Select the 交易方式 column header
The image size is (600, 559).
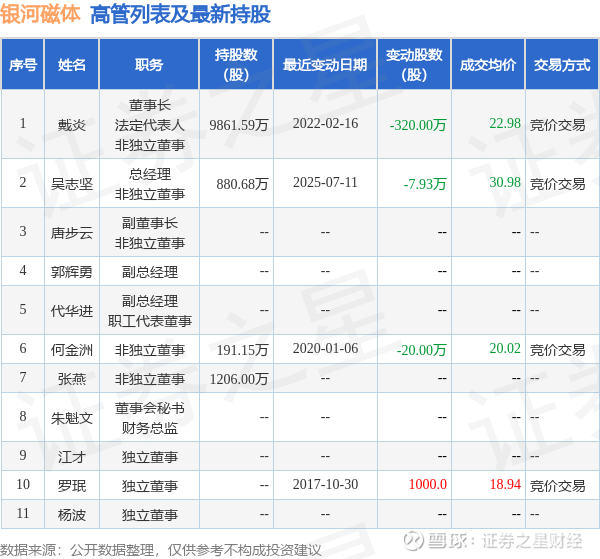(x=562, y=64)
